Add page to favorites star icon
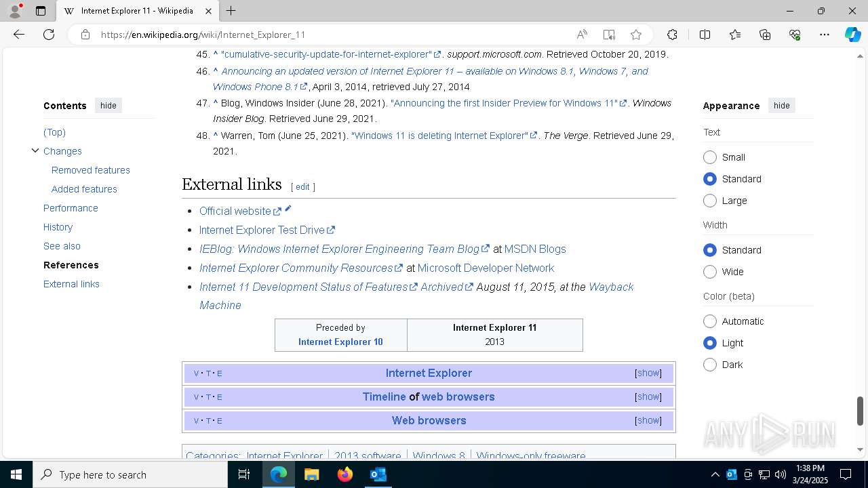The width and height of the screenshot is (868, 488). 636,35
